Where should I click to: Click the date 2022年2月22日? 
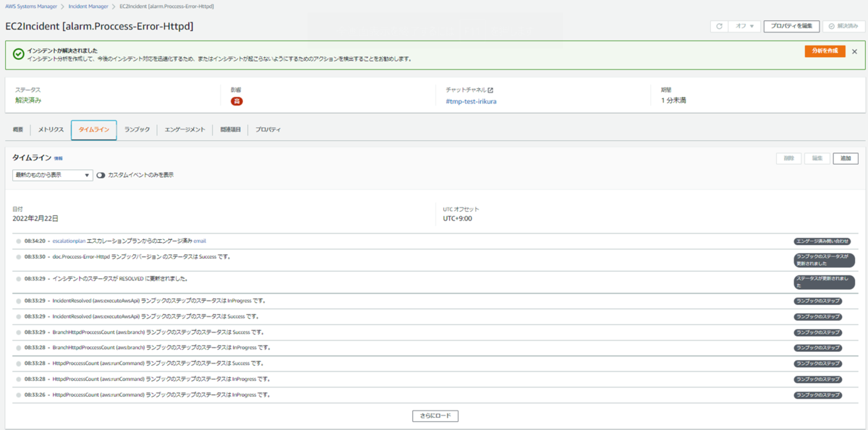click(35, 218)
